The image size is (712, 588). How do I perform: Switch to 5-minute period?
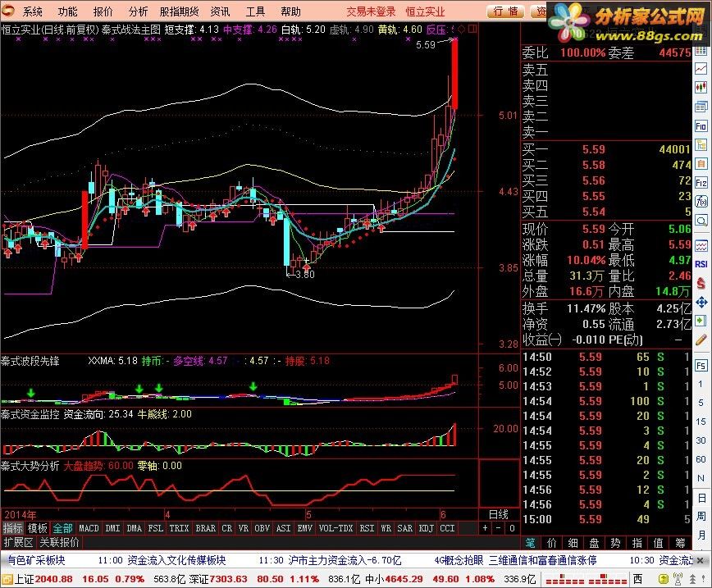click(x=701, y=403)
